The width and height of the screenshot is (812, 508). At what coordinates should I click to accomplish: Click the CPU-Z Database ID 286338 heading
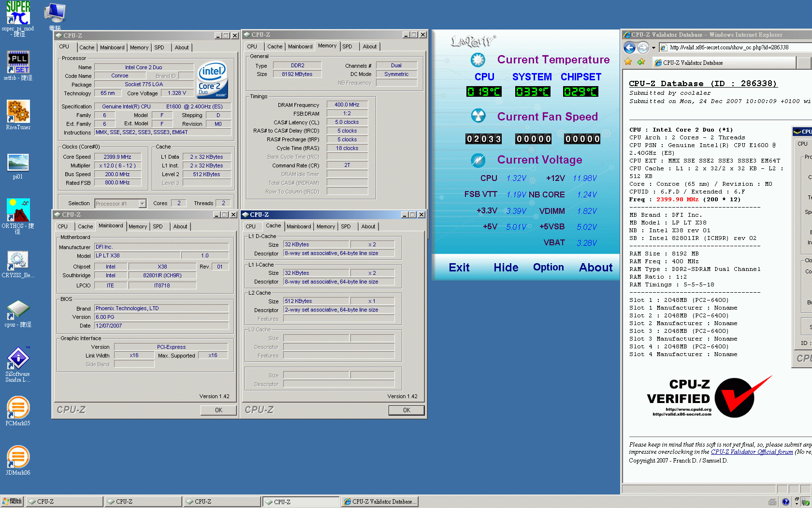pyautogui.click(x=703, y=84)
